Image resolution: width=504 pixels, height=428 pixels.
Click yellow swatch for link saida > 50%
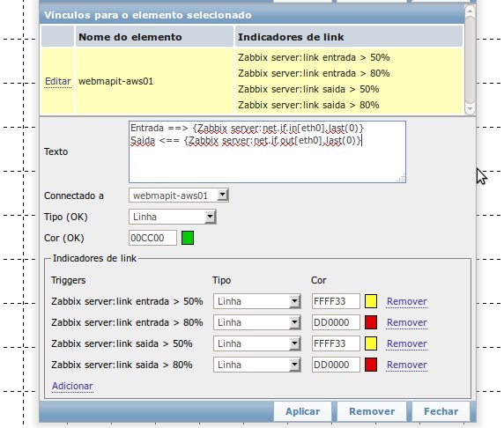(x=371, y=343)
